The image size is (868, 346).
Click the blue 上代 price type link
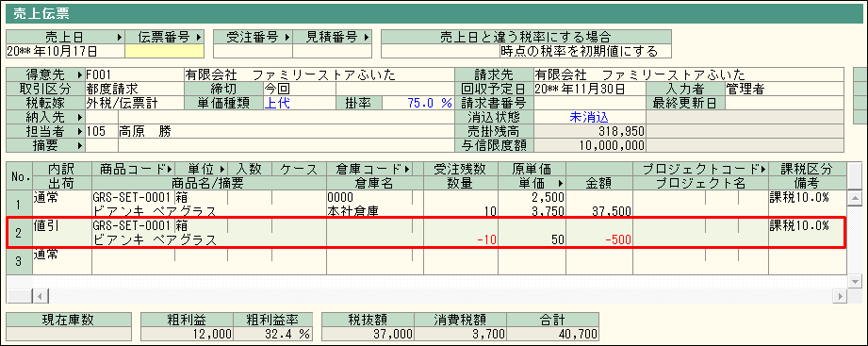pyautogui.click(x=300, y=103)
